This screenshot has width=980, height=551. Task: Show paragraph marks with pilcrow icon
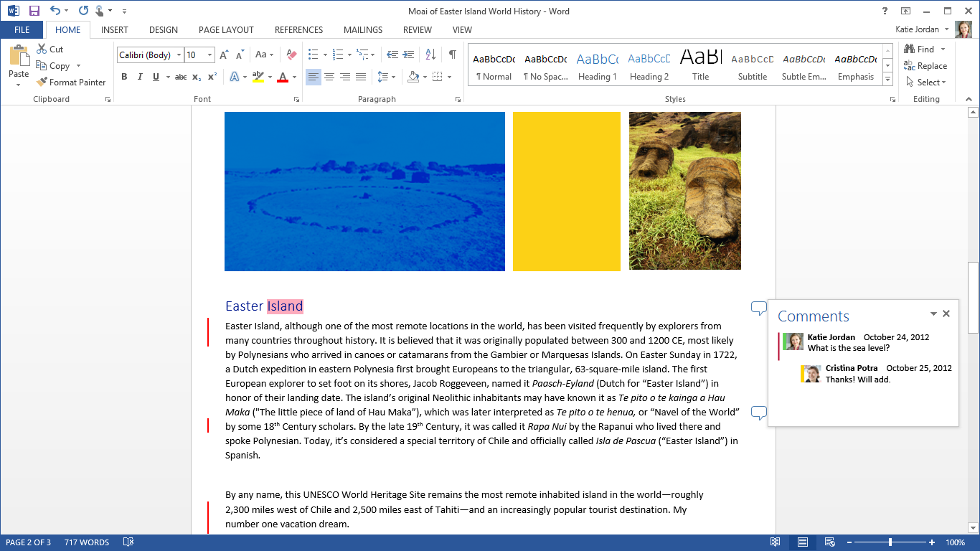pos(452,55)
